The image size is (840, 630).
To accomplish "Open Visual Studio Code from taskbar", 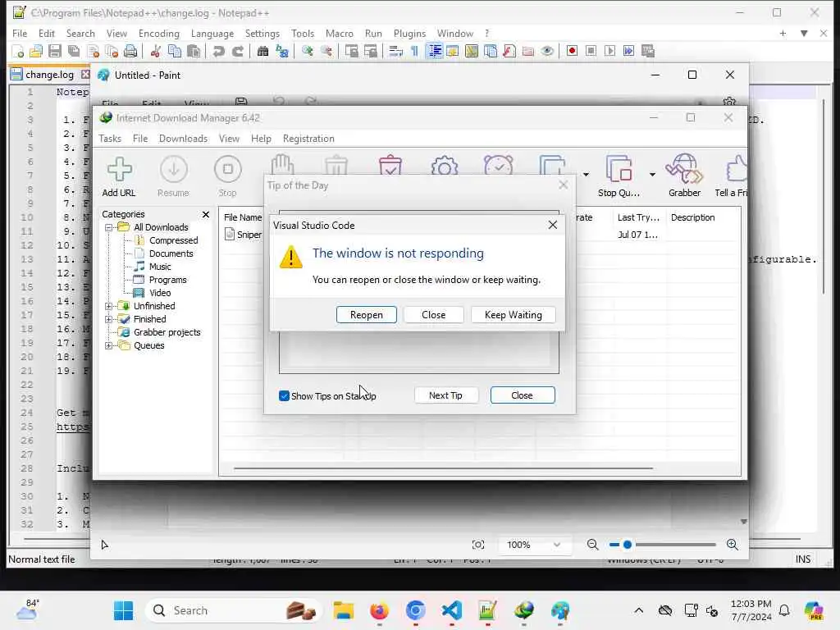I will (452, 610).
